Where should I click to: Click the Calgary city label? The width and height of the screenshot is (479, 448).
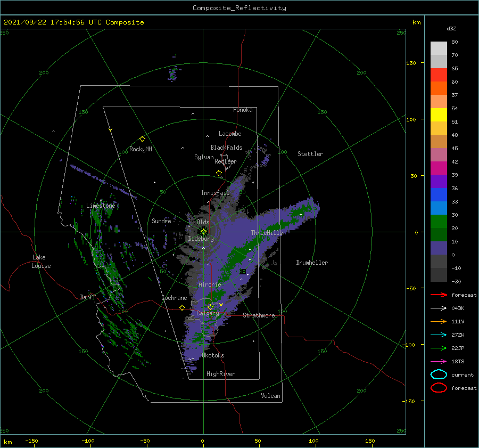tap(208, 313)
